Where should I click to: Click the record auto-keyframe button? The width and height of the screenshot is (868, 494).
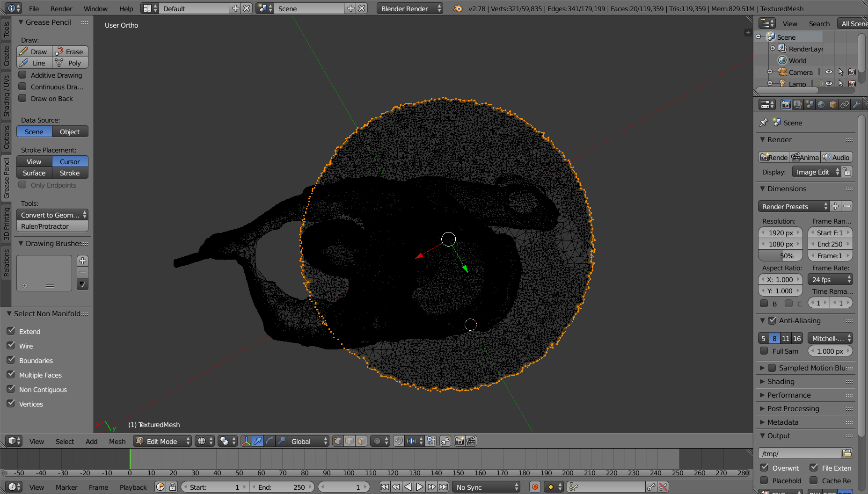535,487
